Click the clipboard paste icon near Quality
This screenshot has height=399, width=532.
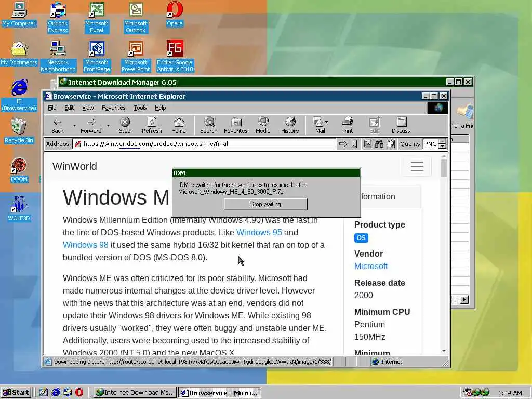coord(391,144)
